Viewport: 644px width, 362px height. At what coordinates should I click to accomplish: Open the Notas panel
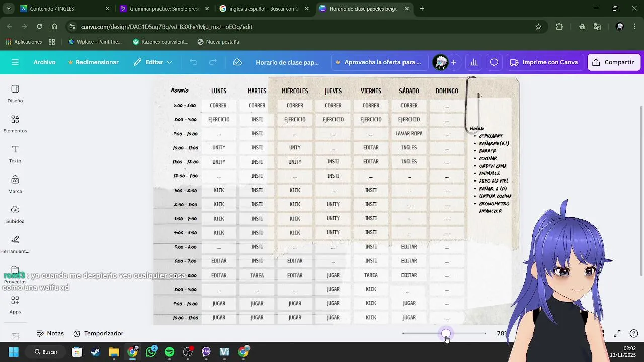tap(50, 333)
